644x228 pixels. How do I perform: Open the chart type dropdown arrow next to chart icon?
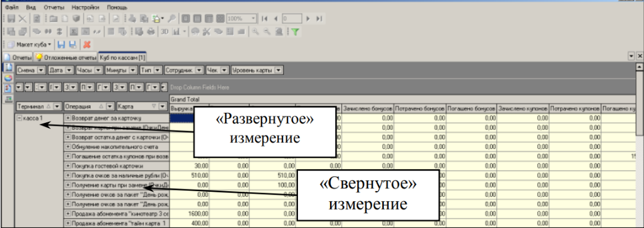click(x=184, y=31)
